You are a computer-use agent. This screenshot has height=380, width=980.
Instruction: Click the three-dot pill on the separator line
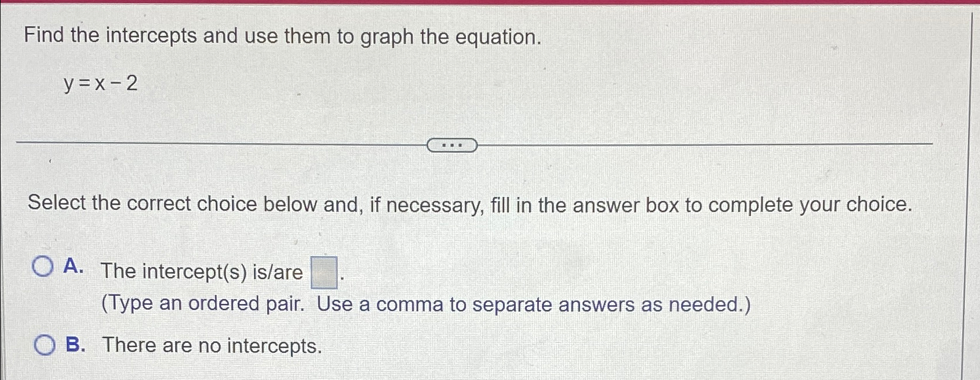click(x=451, y=144)
